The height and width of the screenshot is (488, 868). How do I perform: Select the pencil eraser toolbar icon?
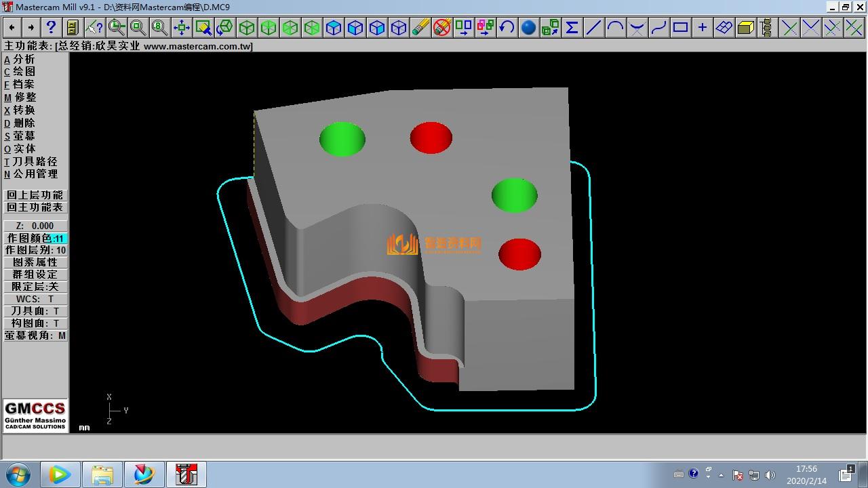420,27
